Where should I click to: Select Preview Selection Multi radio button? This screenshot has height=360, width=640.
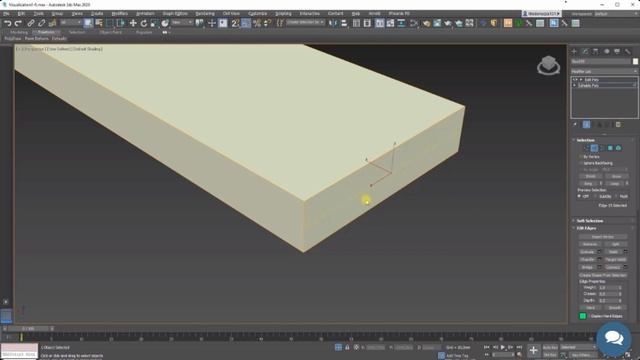(616, 196)
